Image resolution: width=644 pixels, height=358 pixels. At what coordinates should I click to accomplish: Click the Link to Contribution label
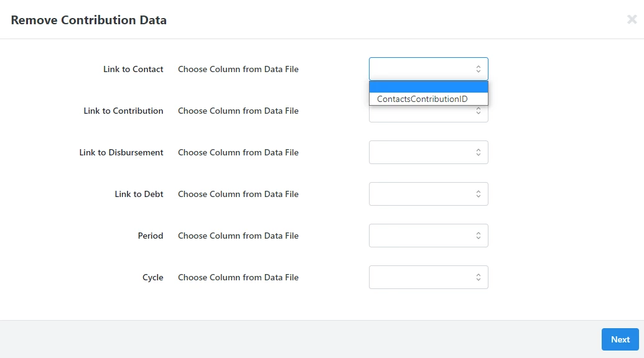123,111
